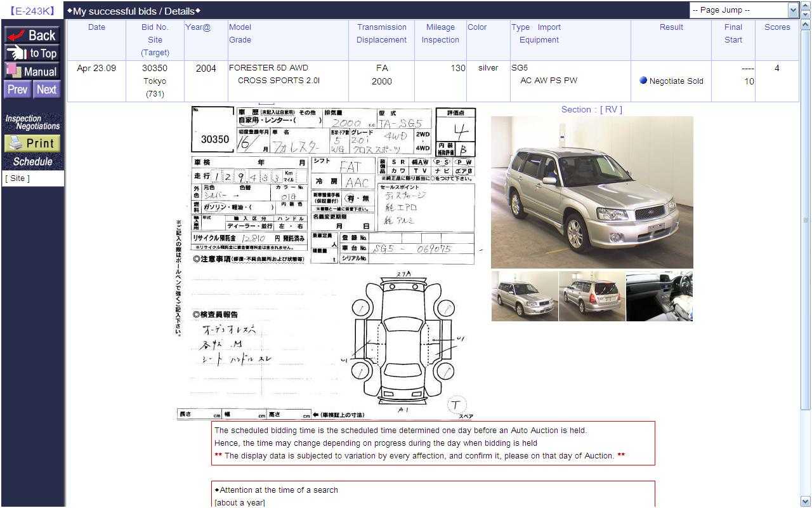
Task: Open the Inspection Negotiations section
Action: [x=32, y=122]
